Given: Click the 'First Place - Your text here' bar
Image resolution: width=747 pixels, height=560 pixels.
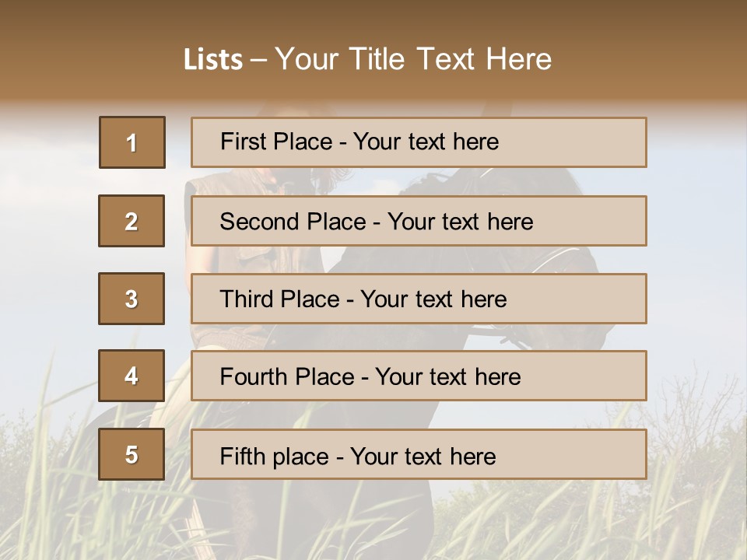Looking at the screenshot, I should [419, 142].
